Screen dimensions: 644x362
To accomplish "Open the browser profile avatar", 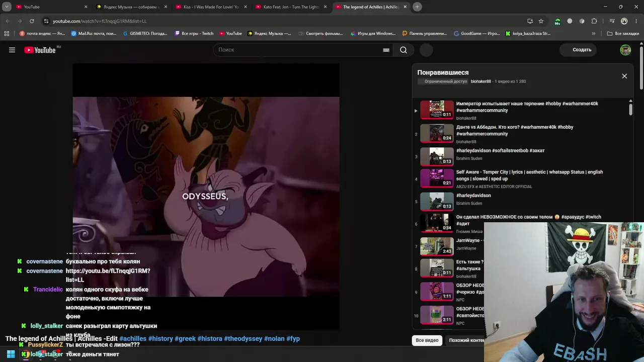I will click(x=624, y=21).
